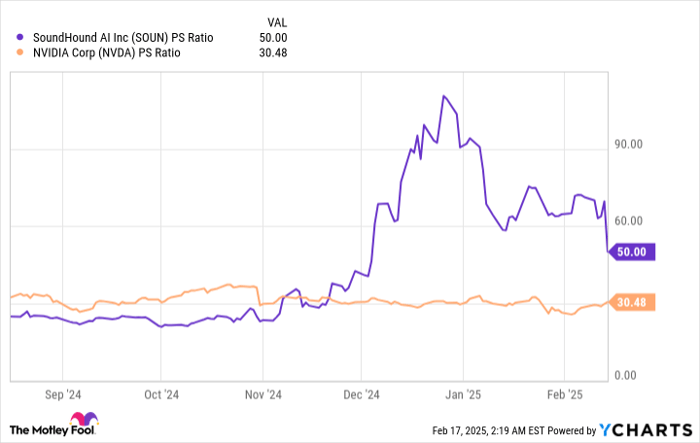
Task: Click the legend value 30.48 for NVIDIA
Action: point(273,53)
